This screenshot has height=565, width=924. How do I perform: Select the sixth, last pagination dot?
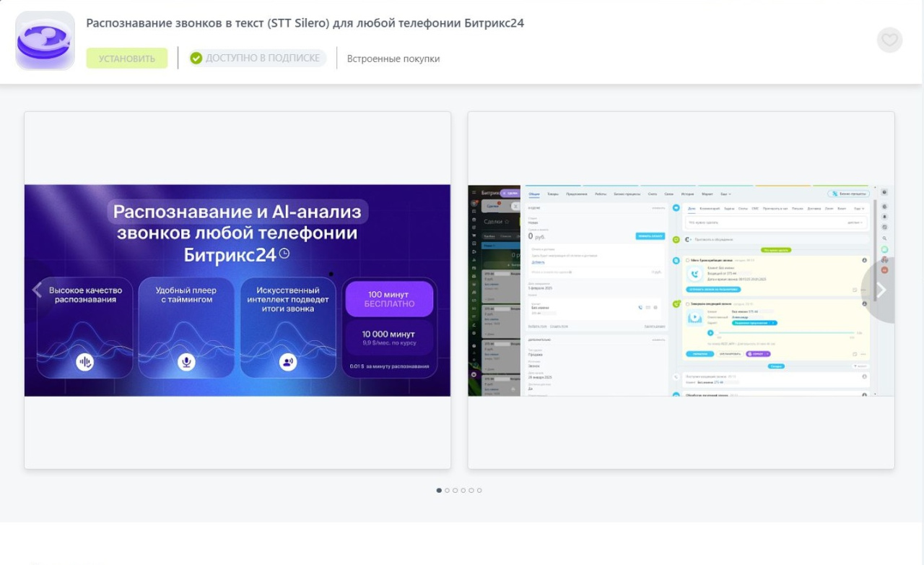(x=479, y=491)
